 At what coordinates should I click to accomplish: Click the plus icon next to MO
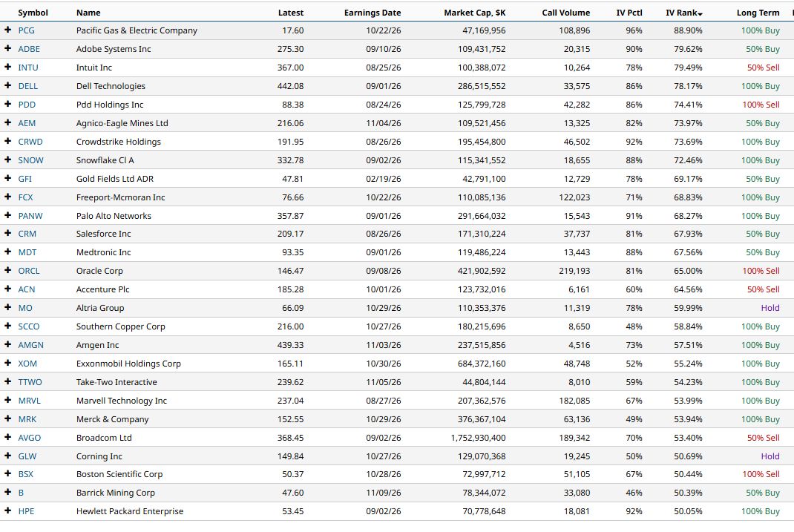(x=7, y=307)
